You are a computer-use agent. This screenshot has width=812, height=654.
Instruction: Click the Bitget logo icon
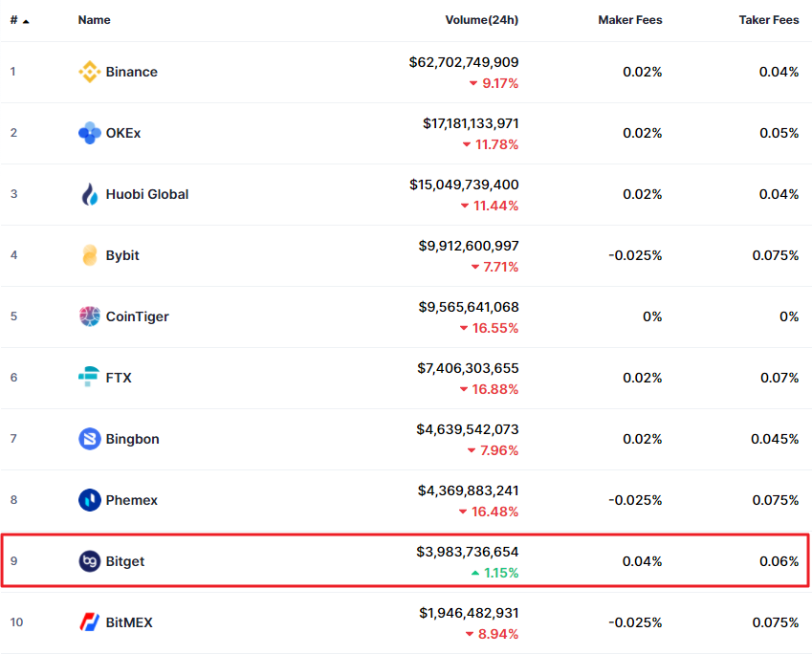pos(90,561)
